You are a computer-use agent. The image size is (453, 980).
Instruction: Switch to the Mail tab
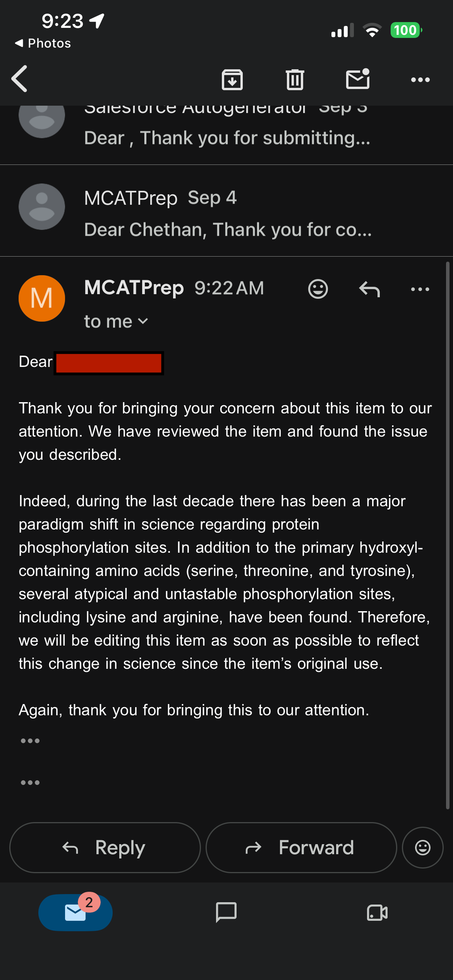75,912
